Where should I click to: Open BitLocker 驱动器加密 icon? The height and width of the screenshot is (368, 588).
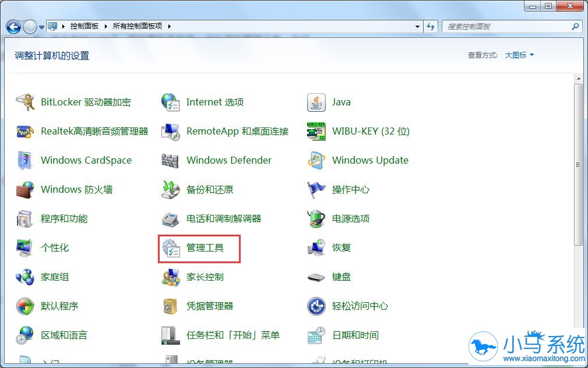tap(25, 102)
